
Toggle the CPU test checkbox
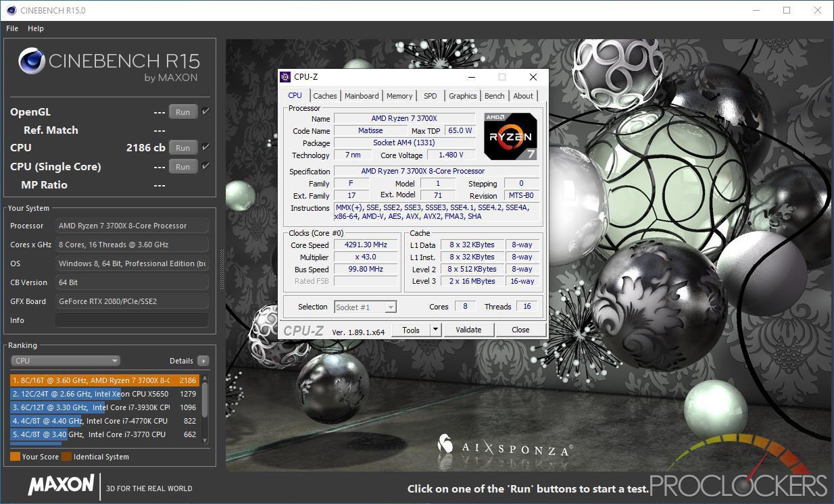pos(205,147)
